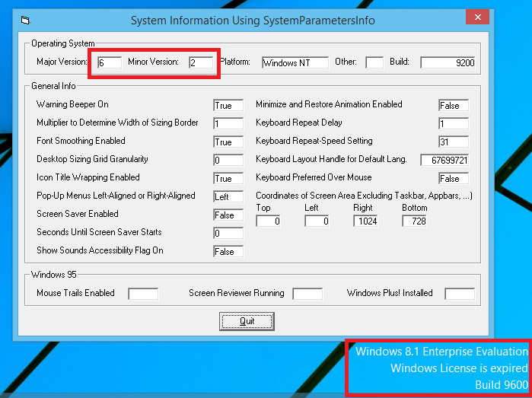
Task: Click Keyboard Repeat-Speed Setting value 31
Action: [454, 142]
